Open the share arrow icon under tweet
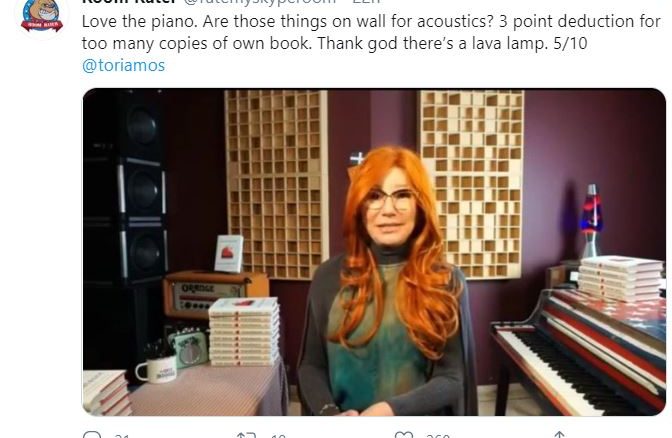Screen dimensions: 672x438 coord(559,435)
